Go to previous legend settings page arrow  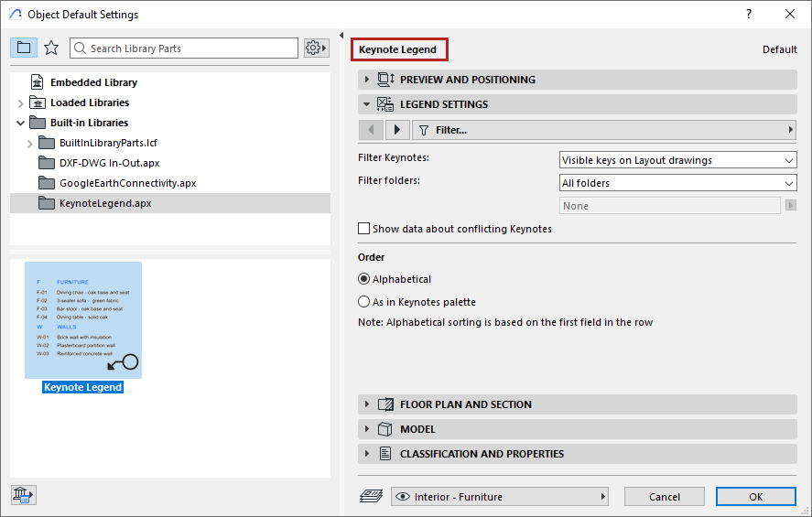pos(371,130)
